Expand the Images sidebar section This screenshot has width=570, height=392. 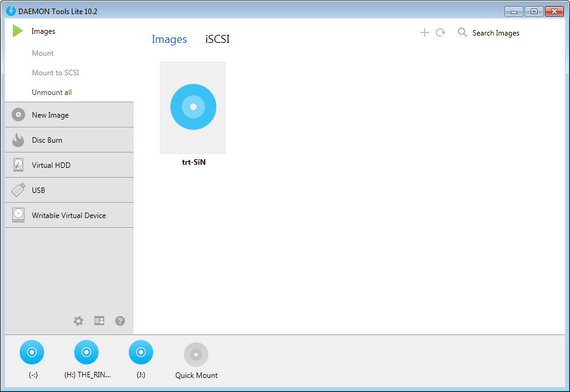tap(44, 31)
